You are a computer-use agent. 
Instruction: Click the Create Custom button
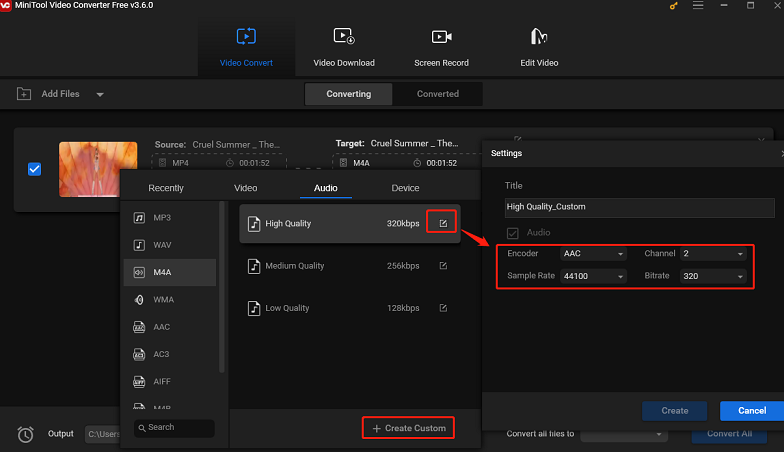pos(408,428)
